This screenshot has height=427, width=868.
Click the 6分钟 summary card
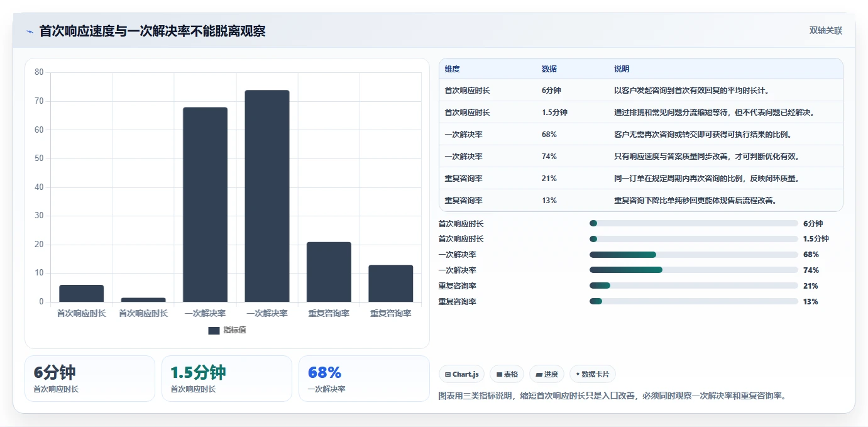[90, 379]
